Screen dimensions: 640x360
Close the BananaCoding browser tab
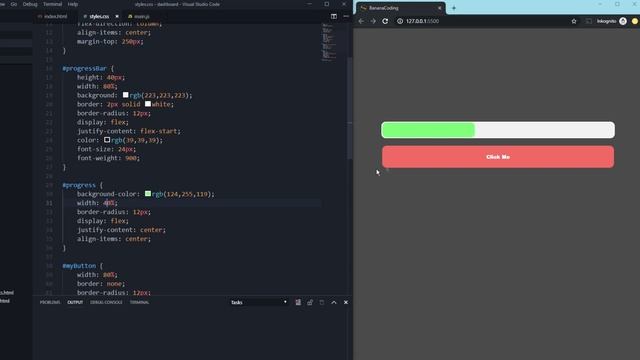[440, 8]
